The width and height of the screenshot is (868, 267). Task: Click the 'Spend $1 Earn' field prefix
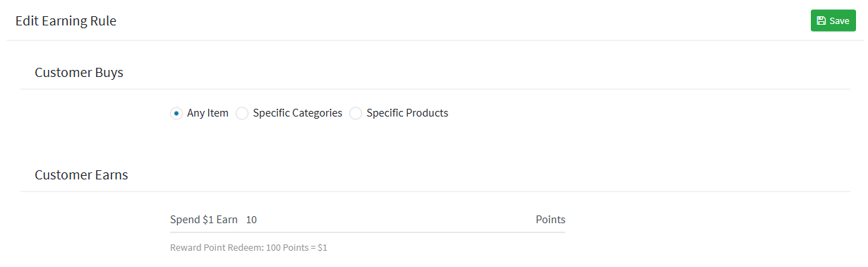click(x=204, y=220)
